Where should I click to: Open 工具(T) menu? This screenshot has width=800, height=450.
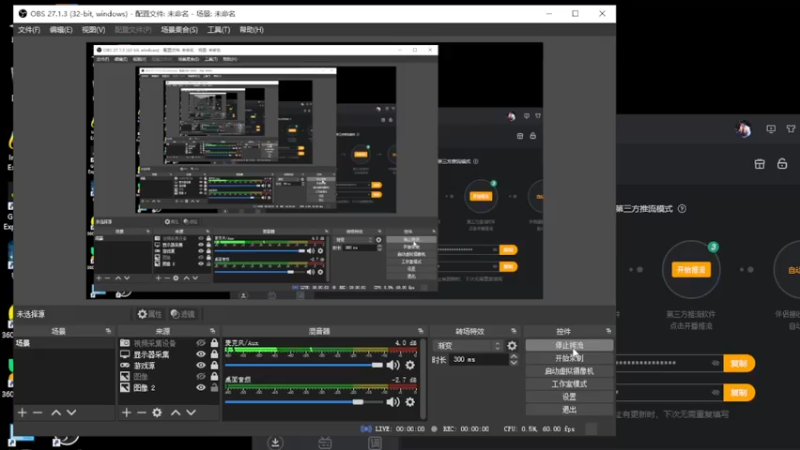pos(218,30)
